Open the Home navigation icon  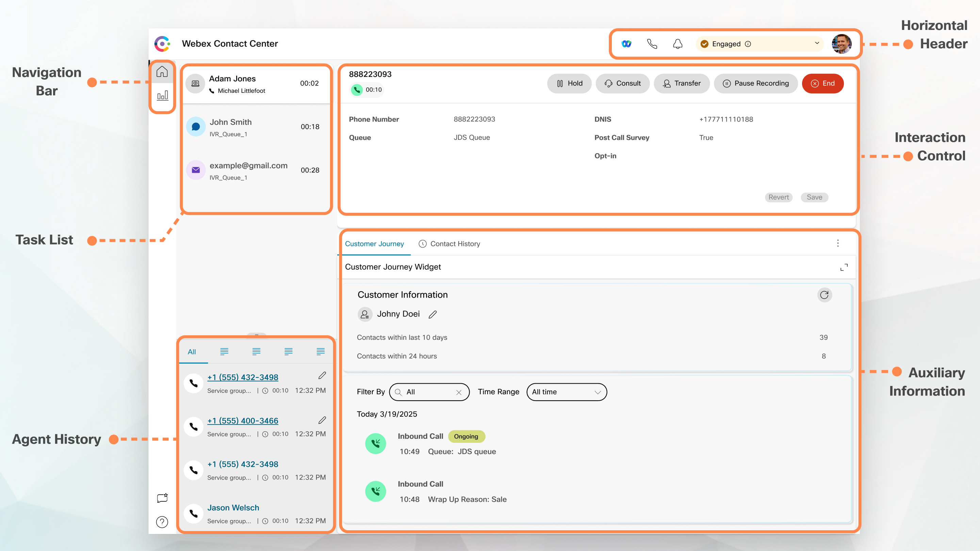click(x=162, y=71)
